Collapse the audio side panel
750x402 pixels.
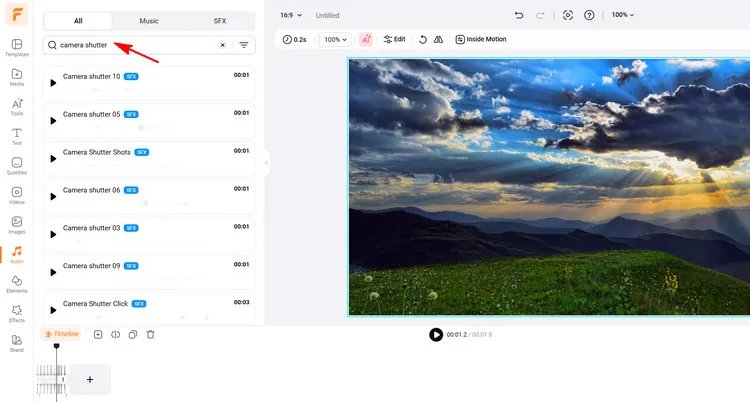[x=266, y=163]
